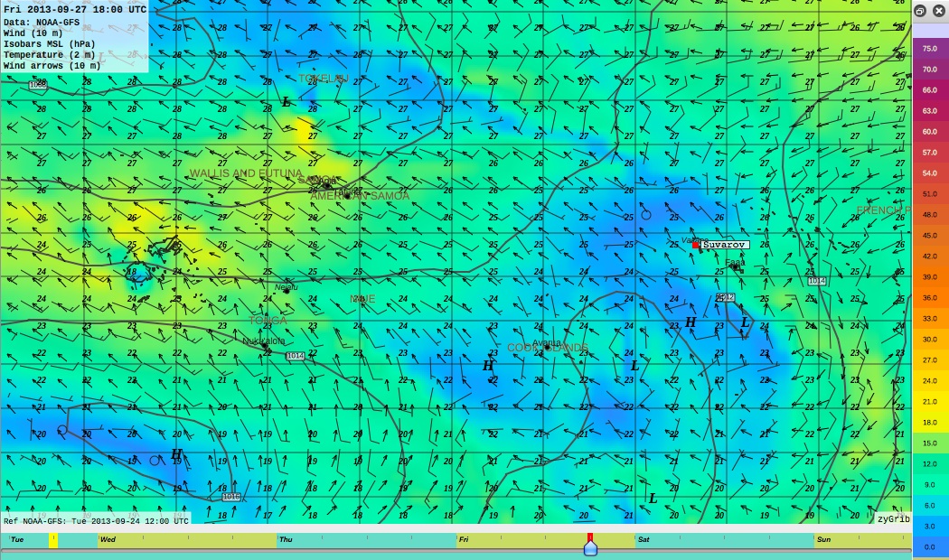The height and width of the screenshot is (560, 949).
Task: Click the Neiafu city marker on the map
Action: tap(287, 291)
